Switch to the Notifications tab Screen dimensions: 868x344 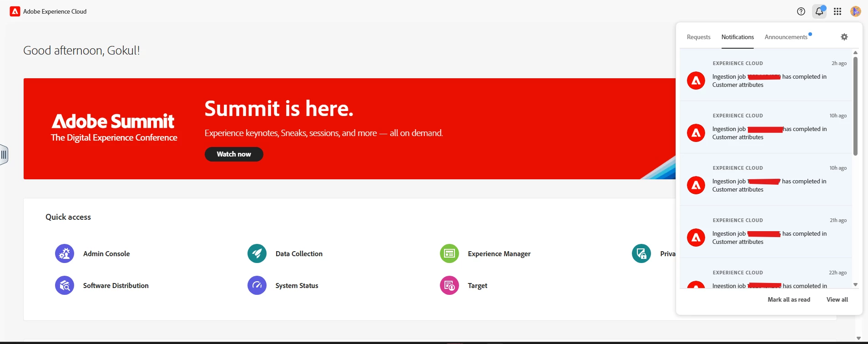click(737, 37)
